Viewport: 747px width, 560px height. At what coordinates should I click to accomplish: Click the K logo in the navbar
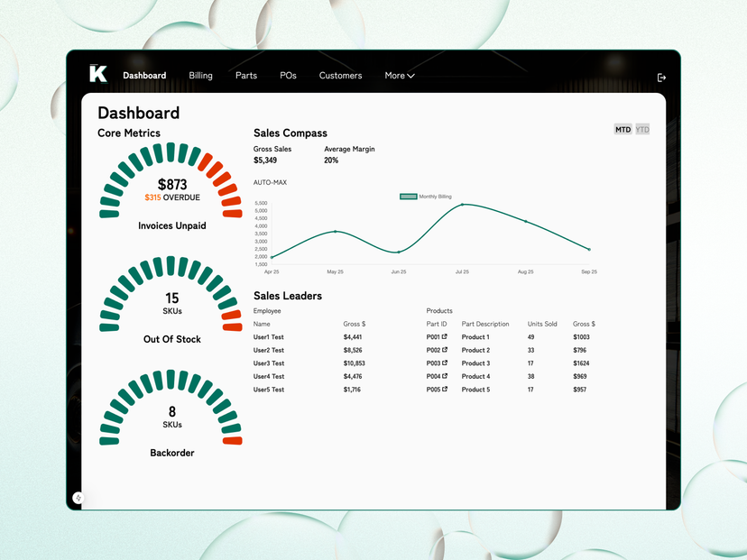pyautogui.click(x=97, y=74)
